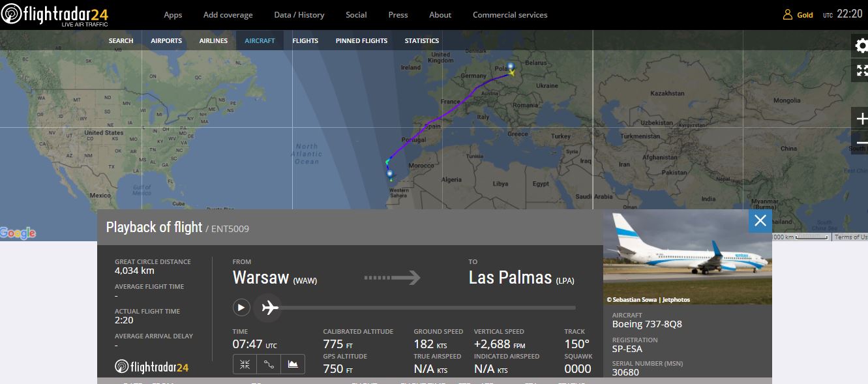Open the Gold account menu
The height and width of the screenshot is (384, 868).
point(798,14)
